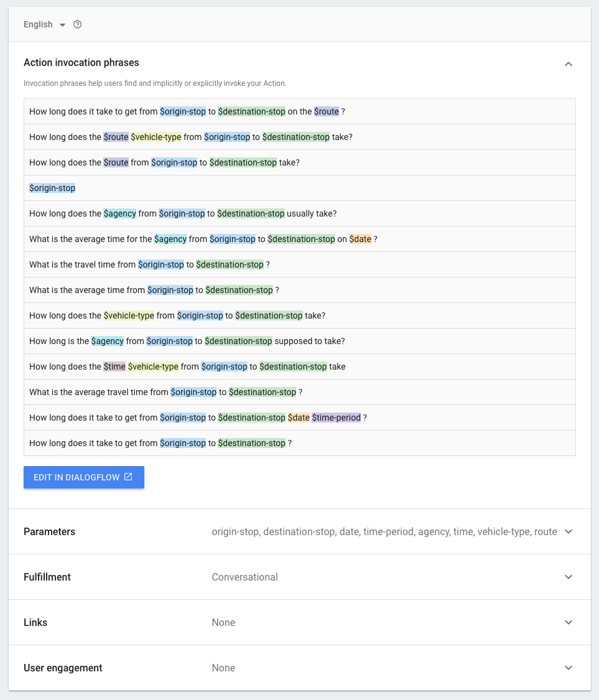This screenshot has height=700, width=599.
Task: Click the Fulfillment section heading
Action: [47, 577]
